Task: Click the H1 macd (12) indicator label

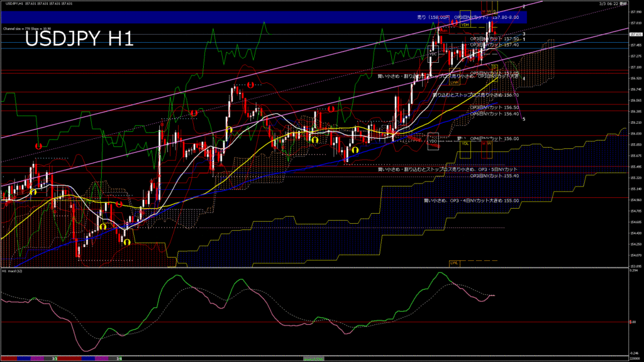Action: (x=13, y=271)
